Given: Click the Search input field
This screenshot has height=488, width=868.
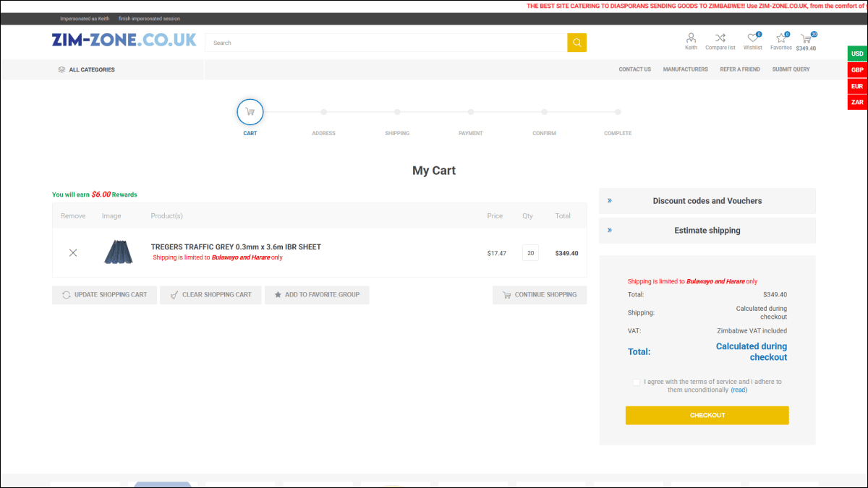Looking at the screenshot, I should click(x=386, y=43).
